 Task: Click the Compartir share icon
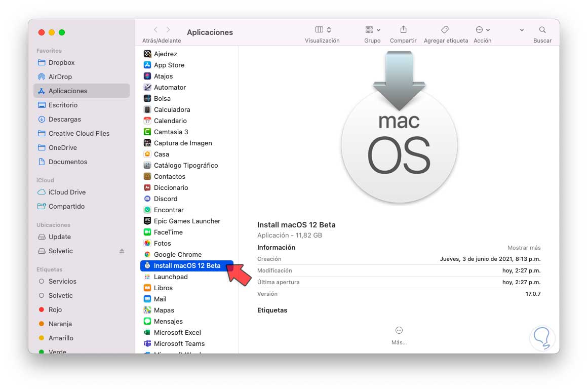(403, 29)
